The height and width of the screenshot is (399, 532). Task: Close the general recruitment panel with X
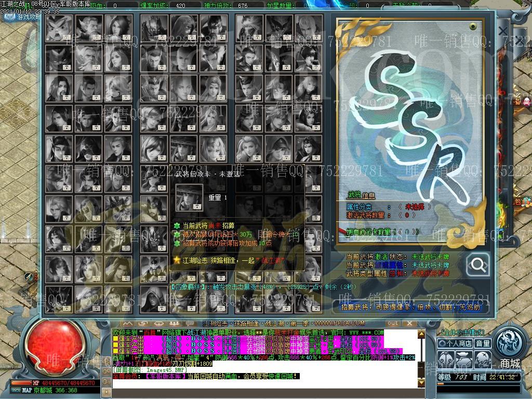(502, 31)
